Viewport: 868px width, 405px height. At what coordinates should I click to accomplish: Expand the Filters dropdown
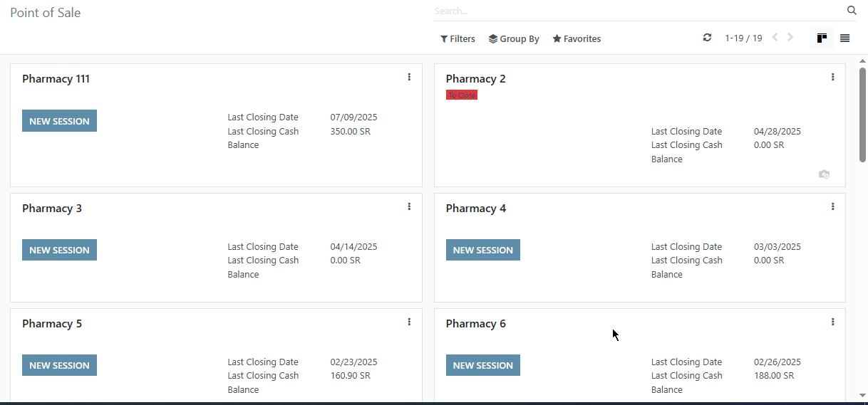point(458,39)
